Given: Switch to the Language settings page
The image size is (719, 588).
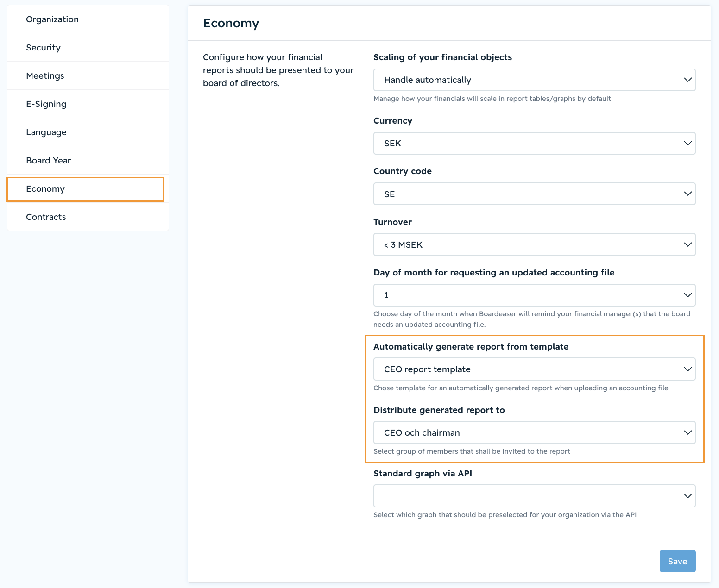Looking at the screenshot, I should tap(88, 132).
